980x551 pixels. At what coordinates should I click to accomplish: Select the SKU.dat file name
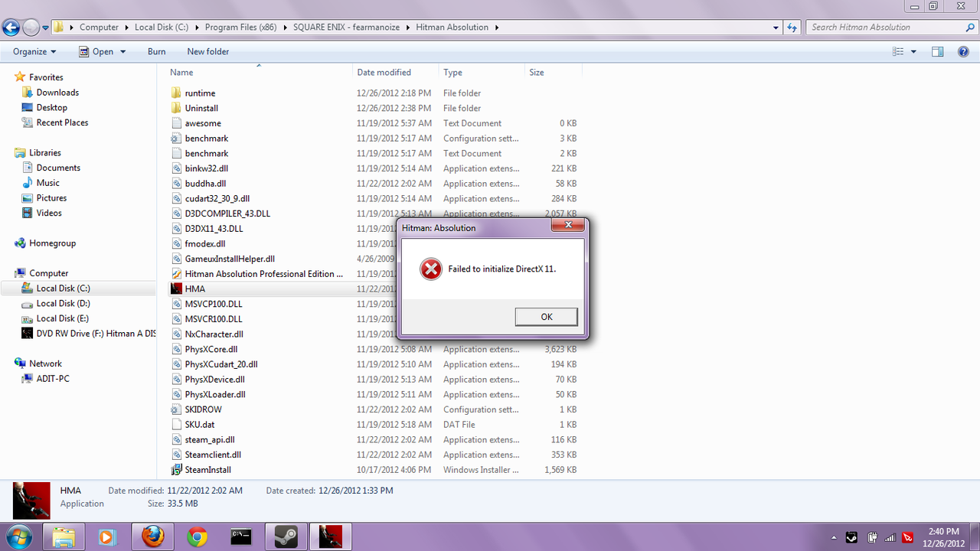coord(200,425)
